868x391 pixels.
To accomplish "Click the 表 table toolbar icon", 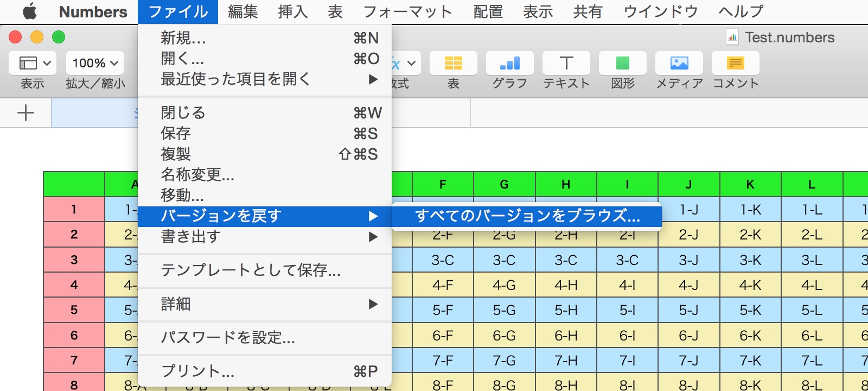I will tap(454, 63).
